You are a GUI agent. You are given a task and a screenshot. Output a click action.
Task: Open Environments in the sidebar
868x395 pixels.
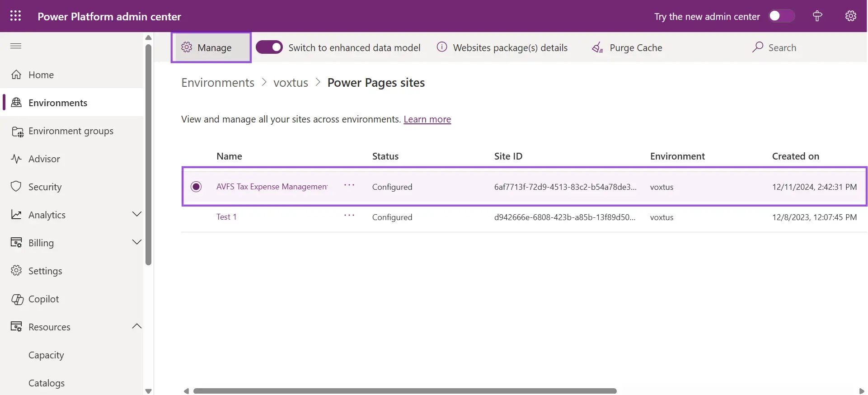point(72,103)
